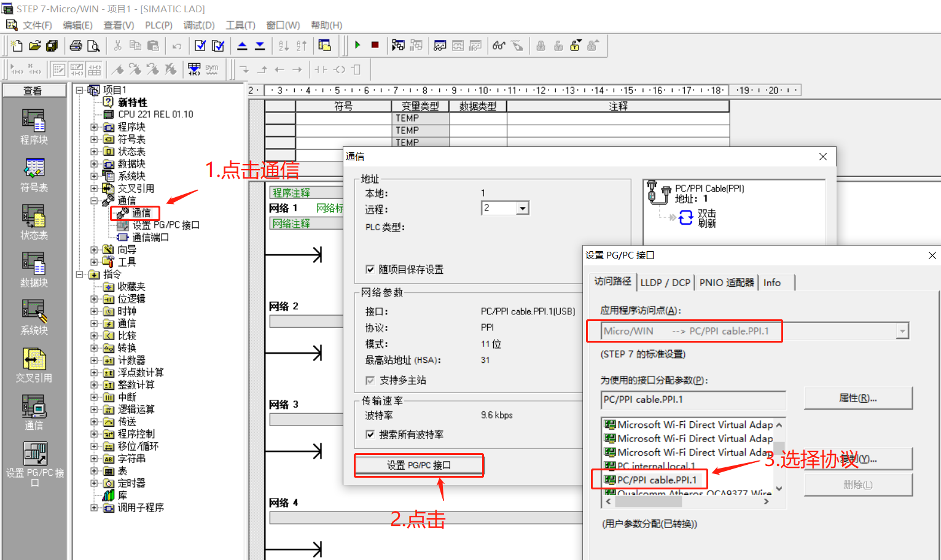Expand the 符号表 tree node

pos(94,139)
